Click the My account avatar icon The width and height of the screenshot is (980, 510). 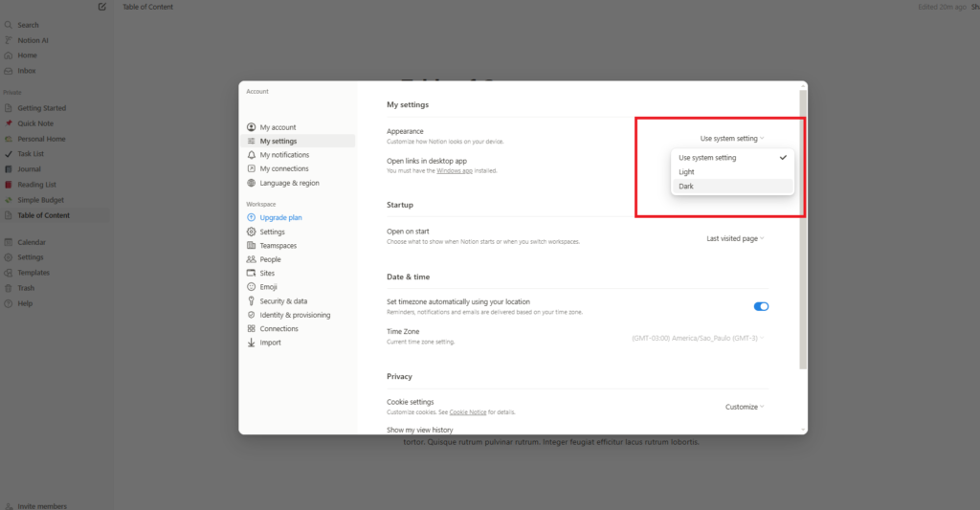[252, 127]
